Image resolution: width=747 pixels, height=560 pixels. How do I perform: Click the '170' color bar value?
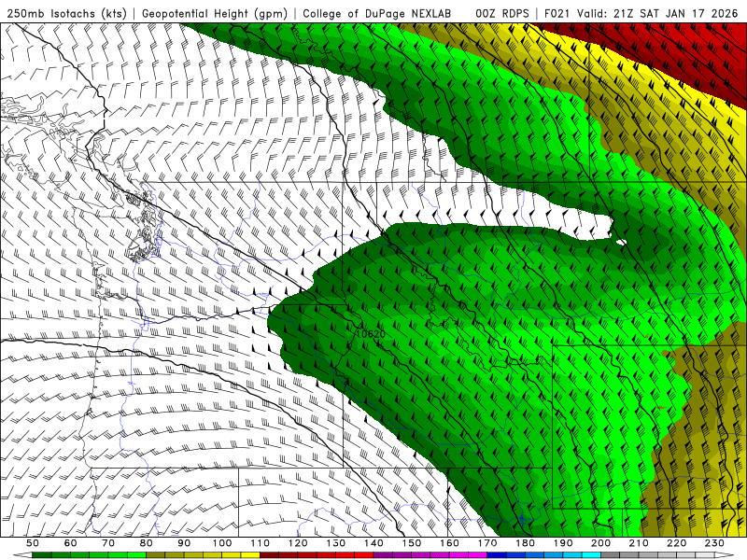tap(487, 543)
